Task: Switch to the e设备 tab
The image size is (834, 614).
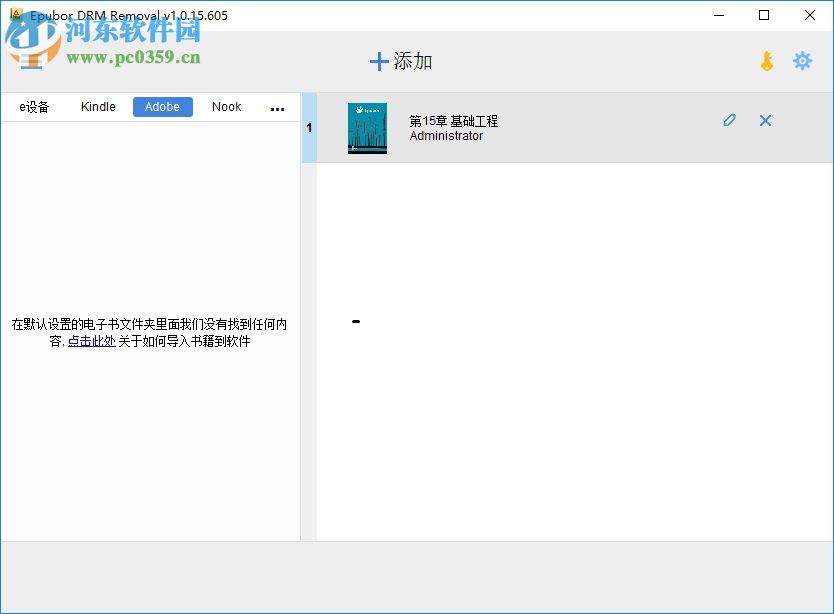Action: 35,107
